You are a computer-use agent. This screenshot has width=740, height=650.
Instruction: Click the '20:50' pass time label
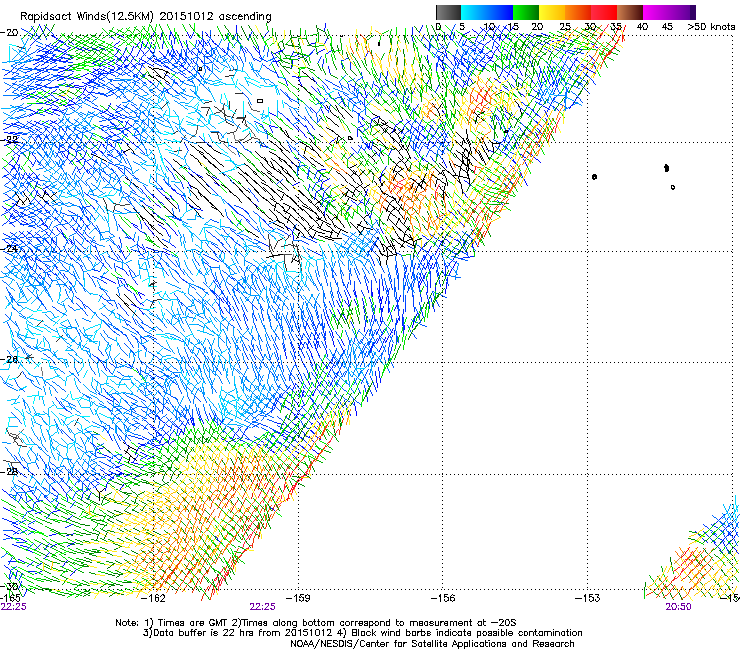678,607
